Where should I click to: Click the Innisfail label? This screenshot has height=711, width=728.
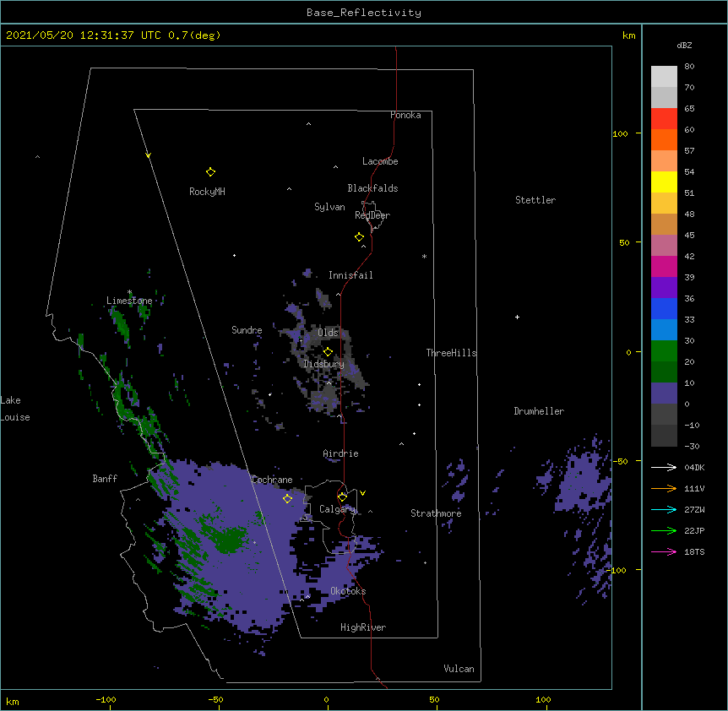pyautogui.click(x=350, y=275)
